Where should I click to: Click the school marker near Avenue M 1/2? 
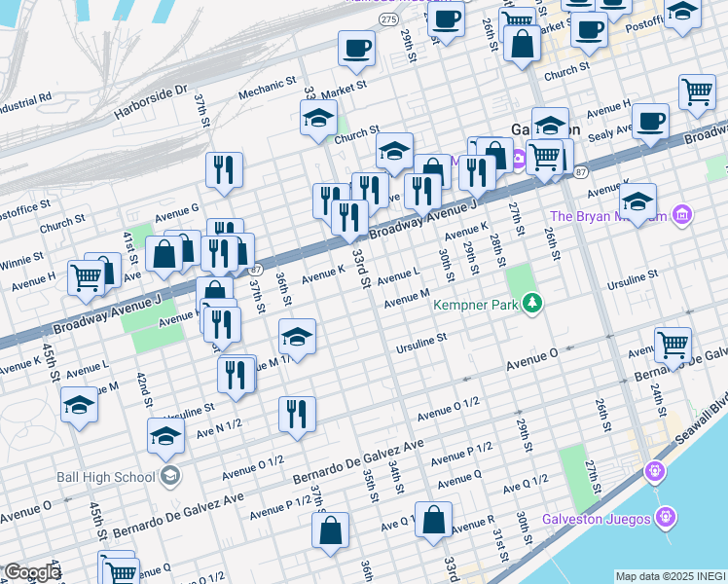click(297, 338)
